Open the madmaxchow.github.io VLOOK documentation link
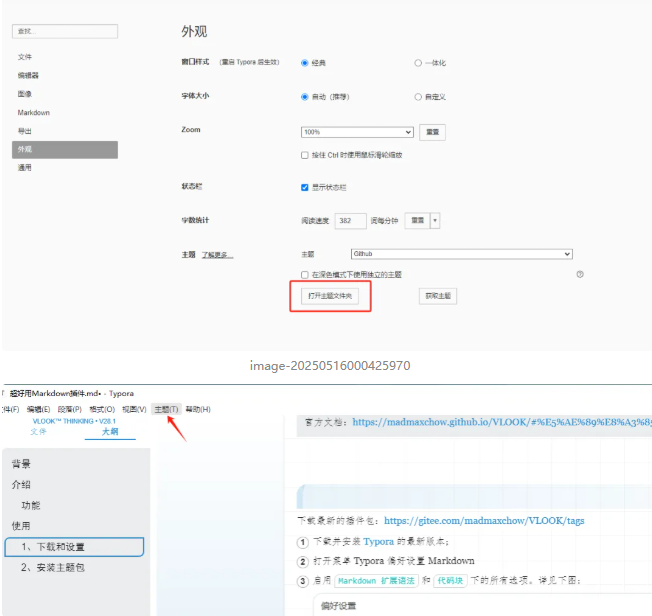The width and height of the screenshot is (652, 616). point(502,422)
